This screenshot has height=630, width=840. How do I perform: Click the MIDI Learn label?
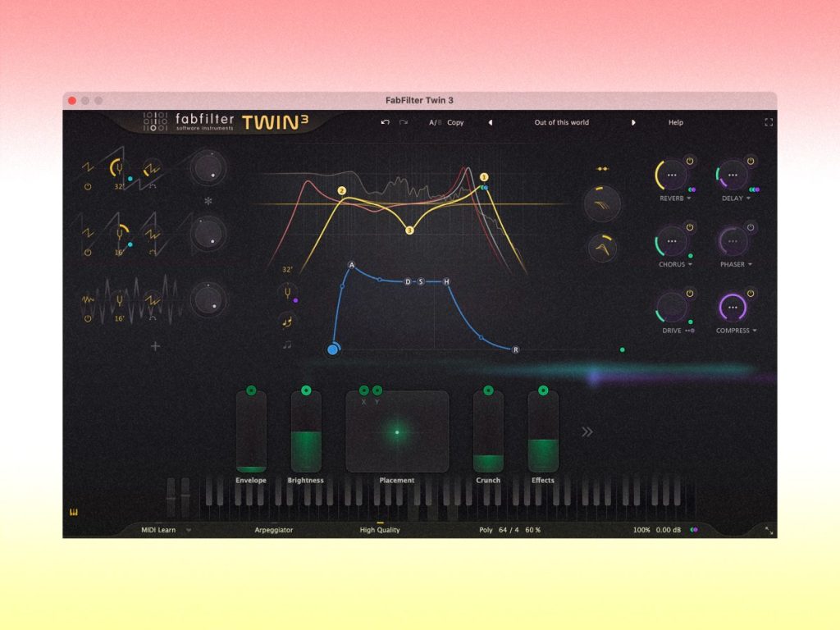point(158,530)
